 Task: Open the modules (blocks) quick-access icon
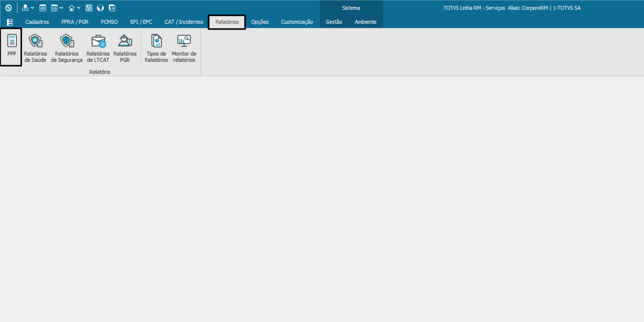[x=25, y=8]
